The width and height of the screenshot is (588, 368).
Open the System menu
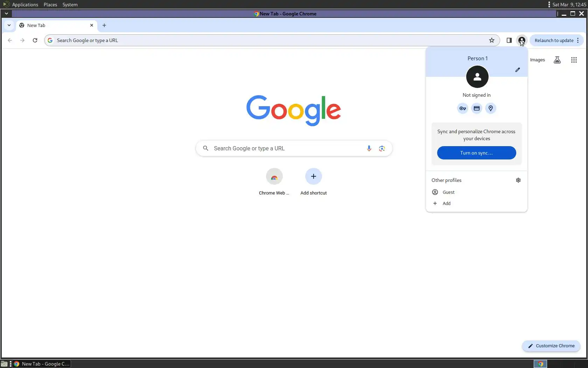(70, 5)
